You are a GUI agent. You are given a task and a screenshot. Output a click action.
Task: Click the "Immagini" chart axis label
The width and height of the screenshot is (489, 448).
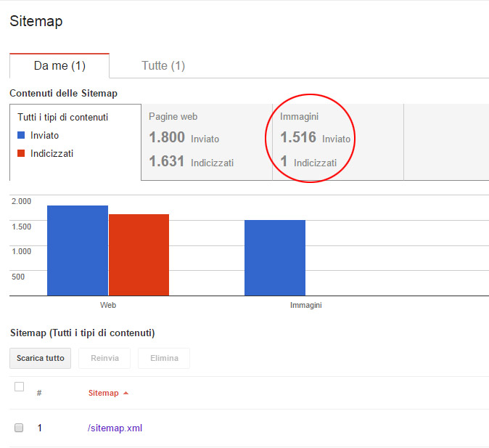pyautogui.click(x=305, y=305)
